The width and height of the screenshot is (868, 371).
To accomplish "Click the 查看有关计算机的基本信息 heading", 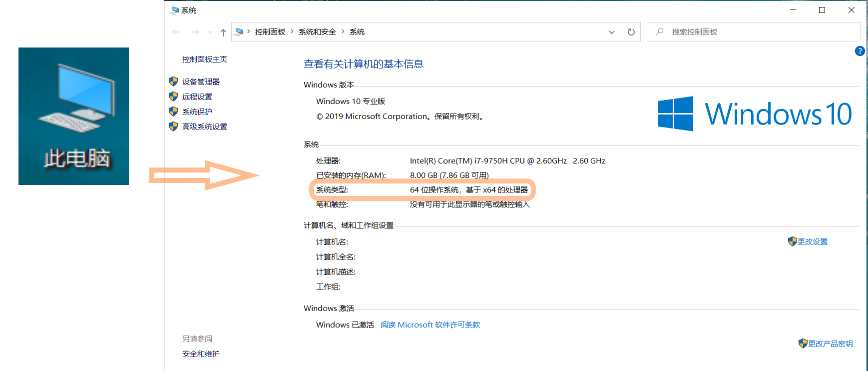I will 364,64.
